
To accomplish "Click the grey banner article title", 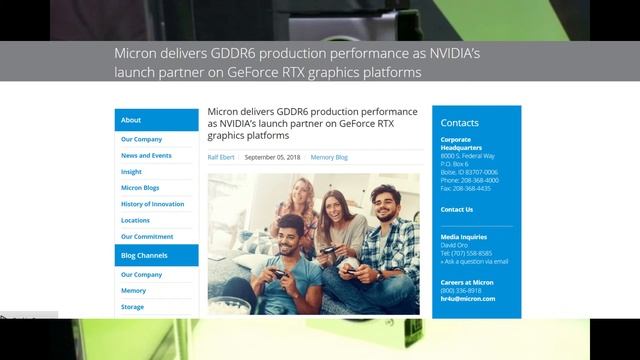I will pos(297,62).
